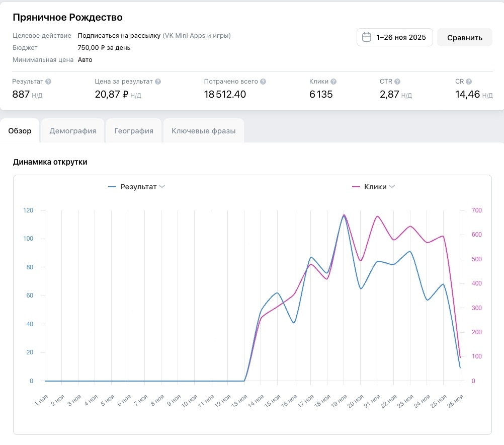The height and width of the screenshot is (445, 504).
Task: Click the calendar icon in date picker
Action: (367, 37)
